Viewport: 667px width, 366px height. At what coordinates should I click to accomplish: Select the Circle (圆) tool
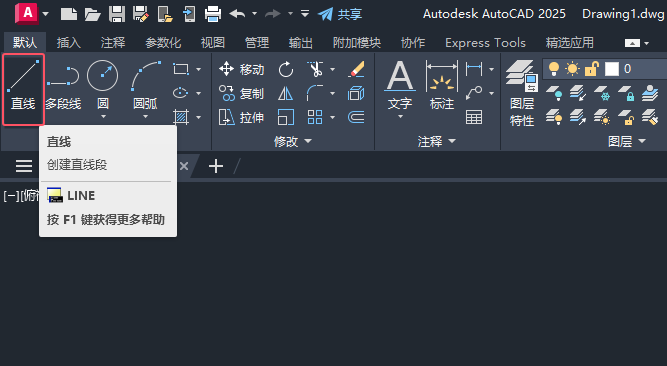pos(103,84)
